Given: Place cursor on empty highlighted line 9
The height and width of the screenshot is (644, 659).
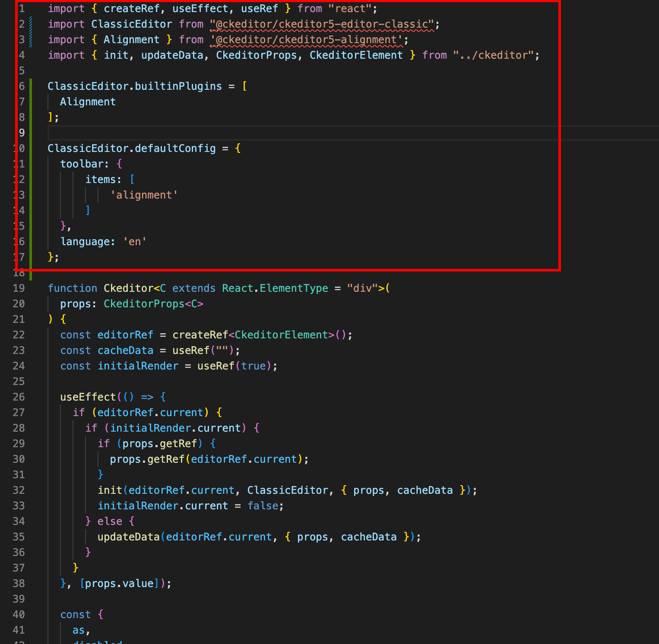Looking at the screenshot, I should (259, 133).
